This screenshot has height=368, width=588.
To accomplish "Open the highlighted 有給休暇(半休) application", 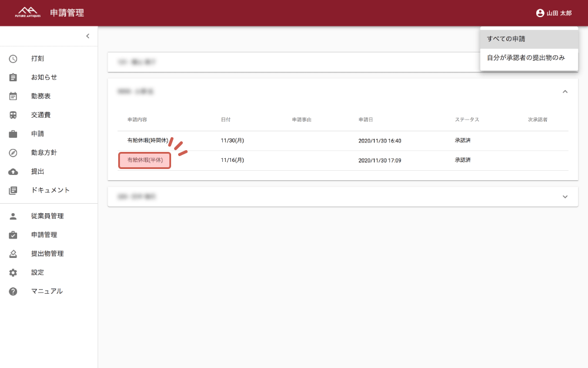I will (145, 160).
